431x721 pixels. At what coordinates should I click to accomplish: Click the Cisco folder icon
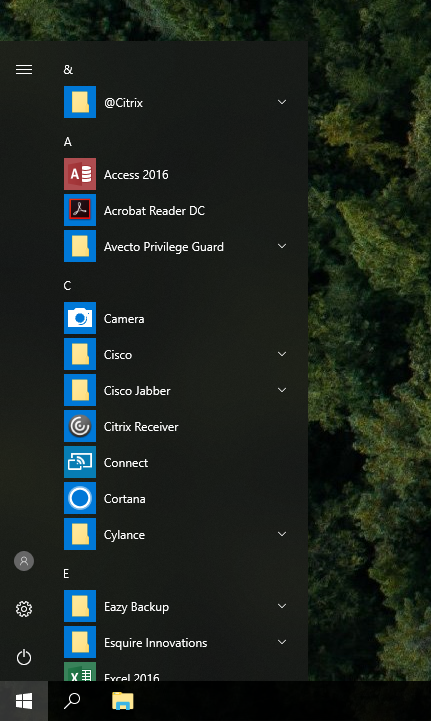coord(80,354)
